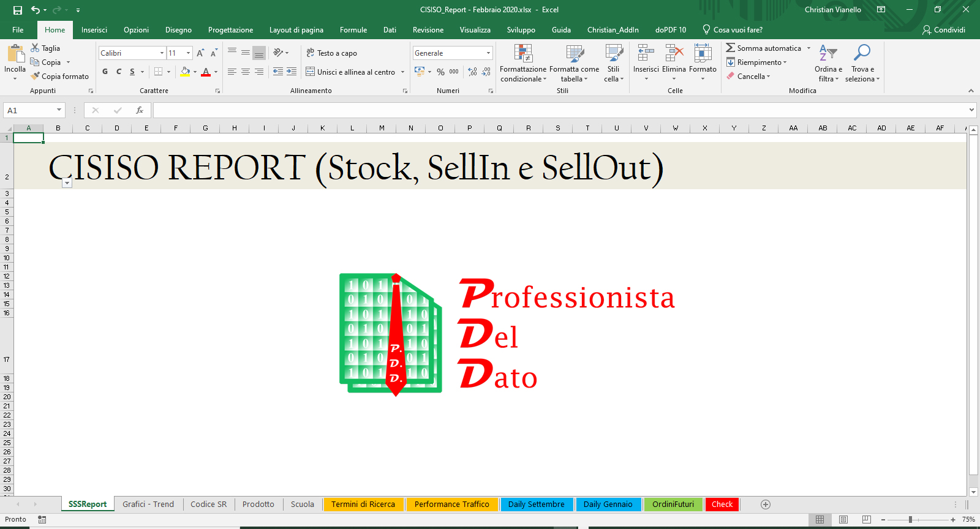The height and width of the screenshot is (529, 980).
Task: Open the font size dropdown
Action: pyautogui.click(x=188, y=53)
